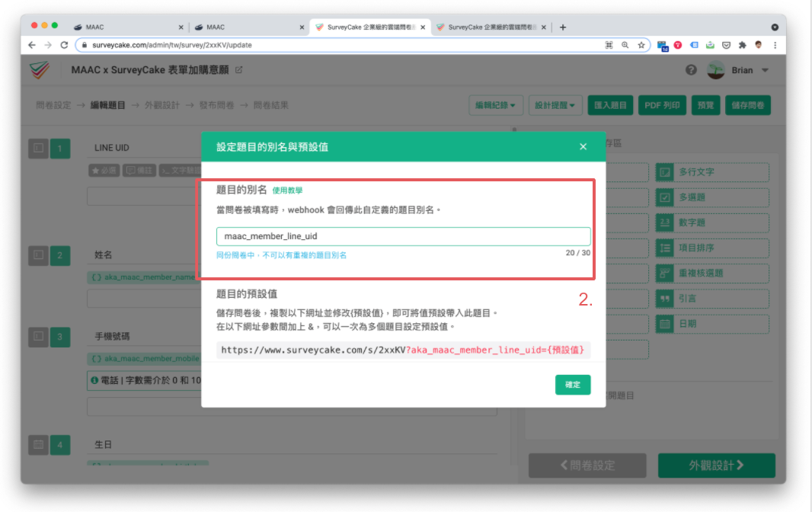Click the SurveyCake logo in the header
Image resolution: width=812 pixels, height=512 pixels.
coord(40,69)
